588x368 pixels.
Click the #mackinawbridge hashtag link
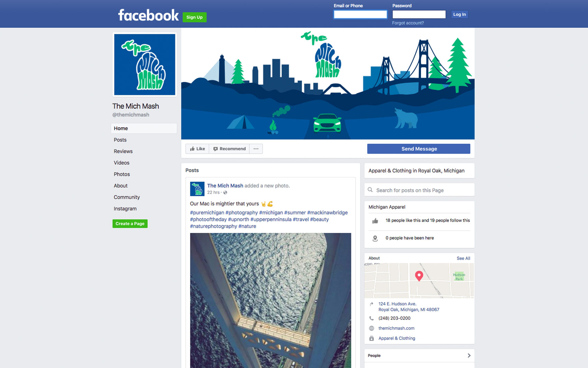(x=328, y=213)
